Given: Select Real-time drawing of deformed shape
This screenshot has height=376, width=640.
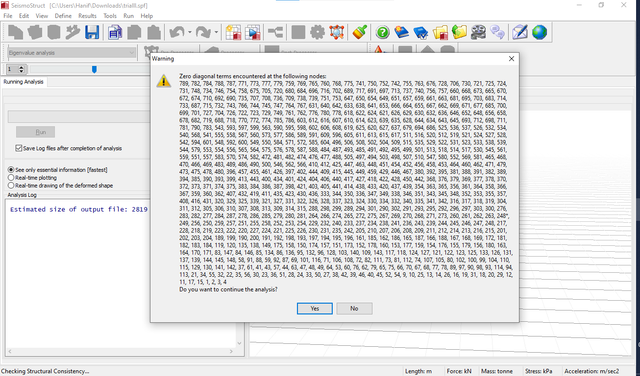Looking at the screenshot, I should click(x=11, y=185).
